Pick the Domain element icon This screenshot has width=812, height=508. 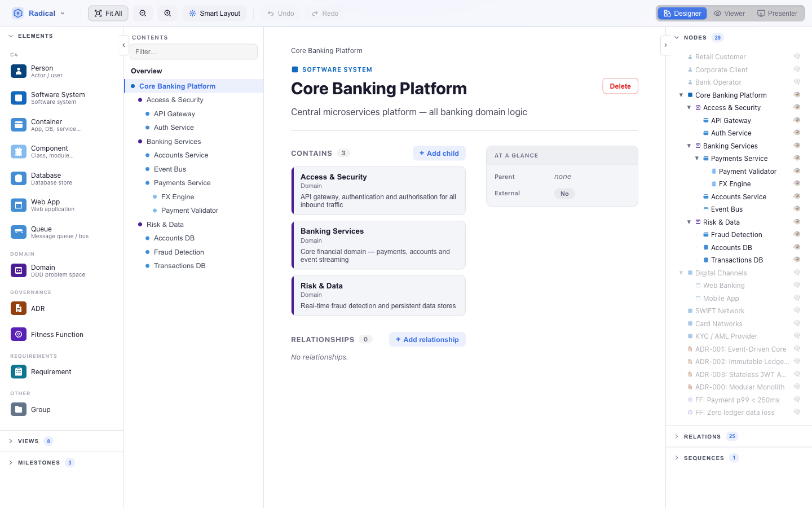pyautogui.click(x=19, y=270)
